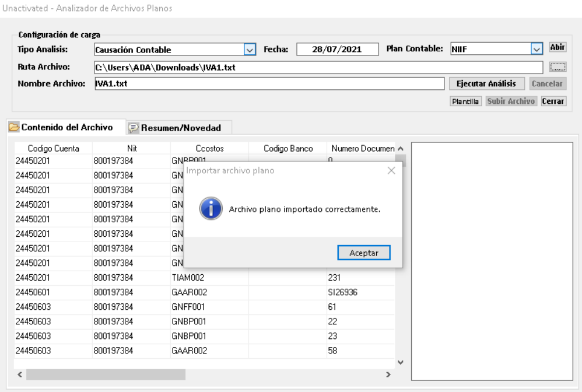Expand the Plan Contable combo box
Viewport: 582px width, 392px height.
pyautogui.click(x=537, y=50)
